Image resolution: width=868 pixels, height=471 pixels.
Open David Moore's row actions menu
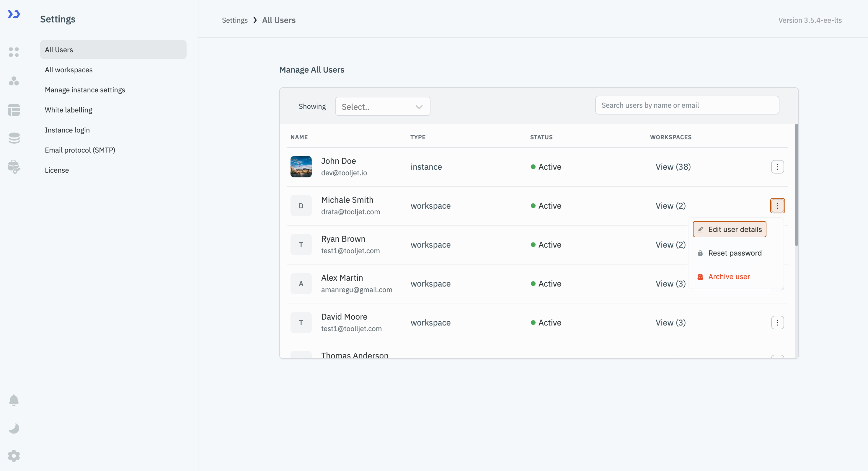pyautogui.click(x=777, y=323)
